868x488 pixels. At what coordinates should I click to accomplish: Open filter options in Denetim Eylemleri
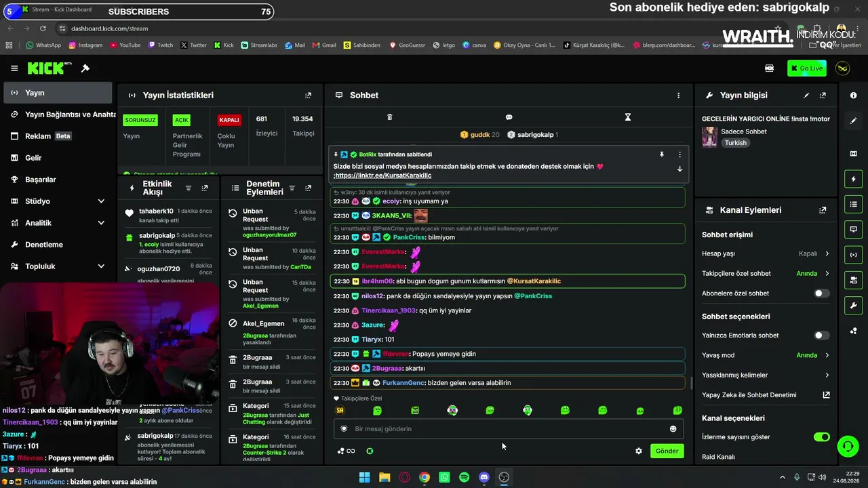[x=292, y=188]
